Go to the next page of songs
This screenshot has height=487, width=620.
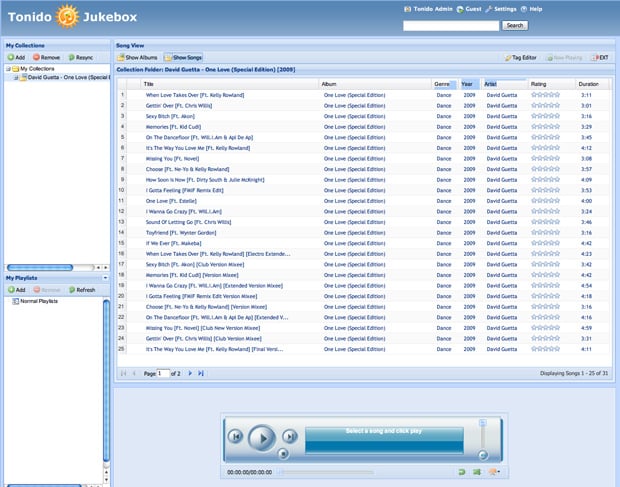tap(190, 373)
